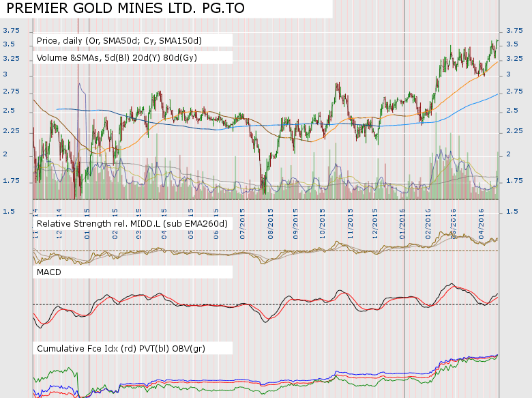This screenshot has height=398, width=532.
Task: Click the 2.25 value on the right price axis
Action: (x=515, y=131)
